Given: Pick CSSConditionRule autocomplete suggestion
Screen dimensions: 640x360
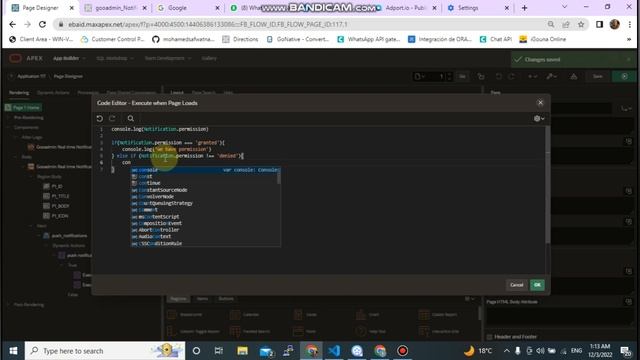Looking at the screenshot, I should coord(204,243).
